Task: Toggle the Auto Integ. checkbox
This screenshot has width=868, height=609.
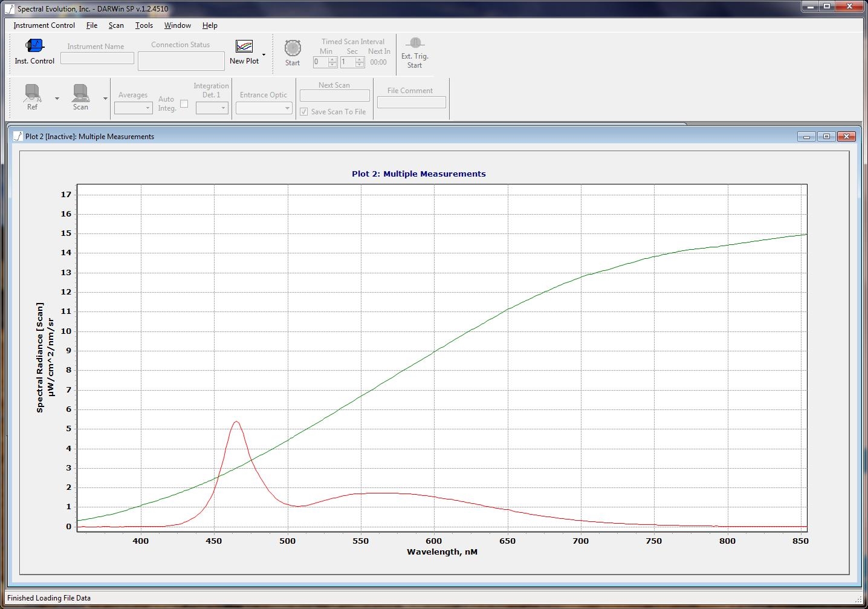Action: click(184, 104)
